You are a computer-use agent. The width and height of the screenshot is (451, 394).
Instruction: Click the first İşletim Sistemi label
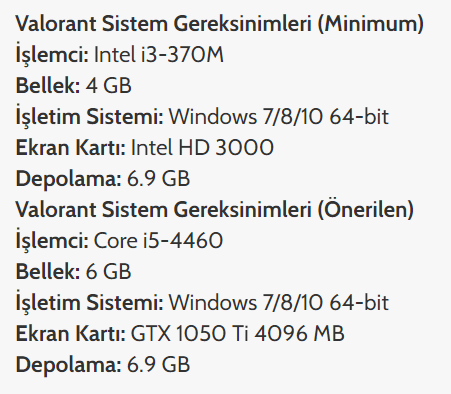[x=90, y=117]
